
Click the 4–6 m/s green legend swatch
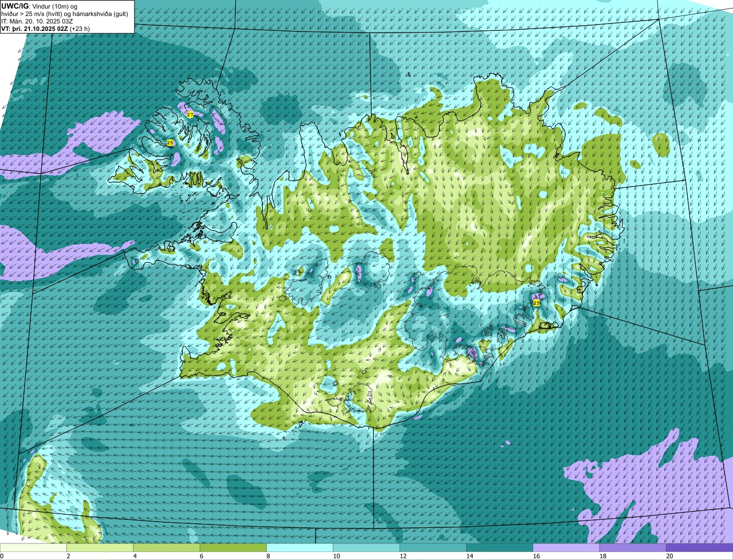pyautogui.click(x=167, y=548)
